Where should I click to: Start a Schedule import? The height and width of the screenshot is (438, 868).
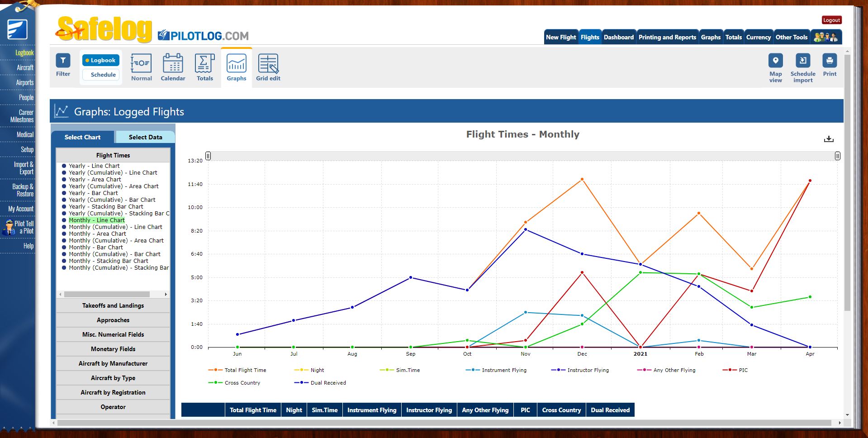pos(802,66)
